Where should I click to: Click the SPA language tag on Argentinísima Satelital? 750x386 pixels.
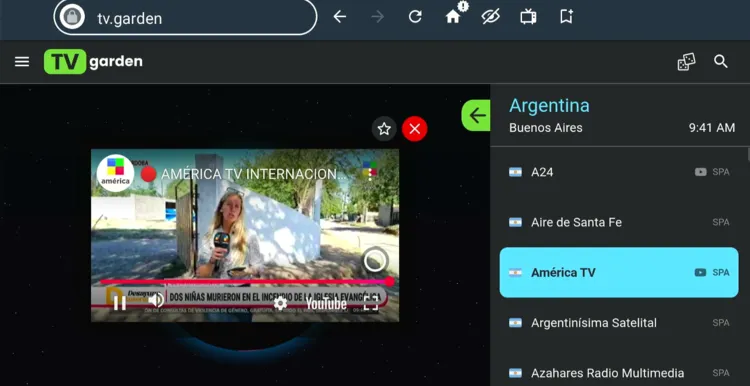[721, 323]
